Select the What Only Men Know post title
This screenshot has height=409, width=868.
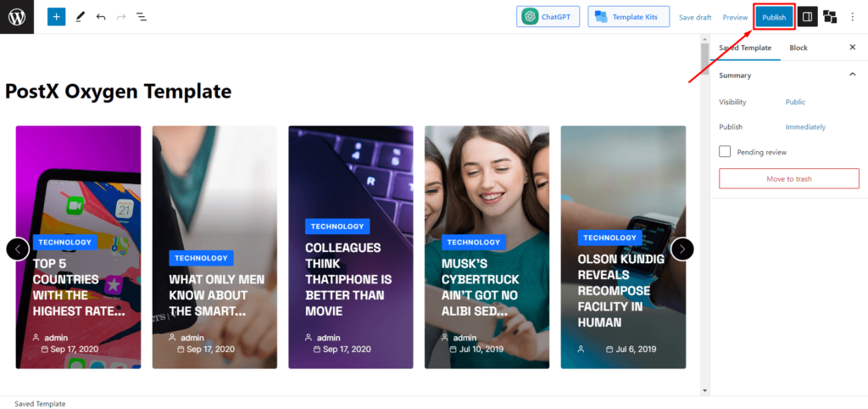(x=216, y=295)
